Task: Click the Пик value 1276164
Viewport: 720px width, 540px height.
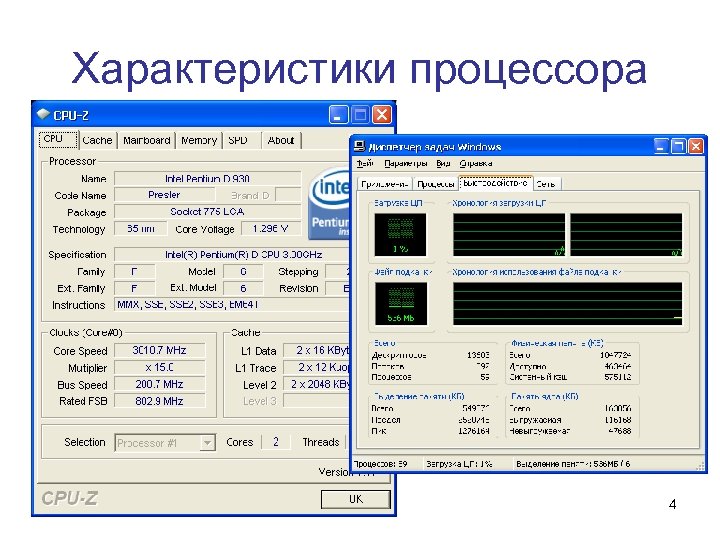Action: tap(474, 431)
